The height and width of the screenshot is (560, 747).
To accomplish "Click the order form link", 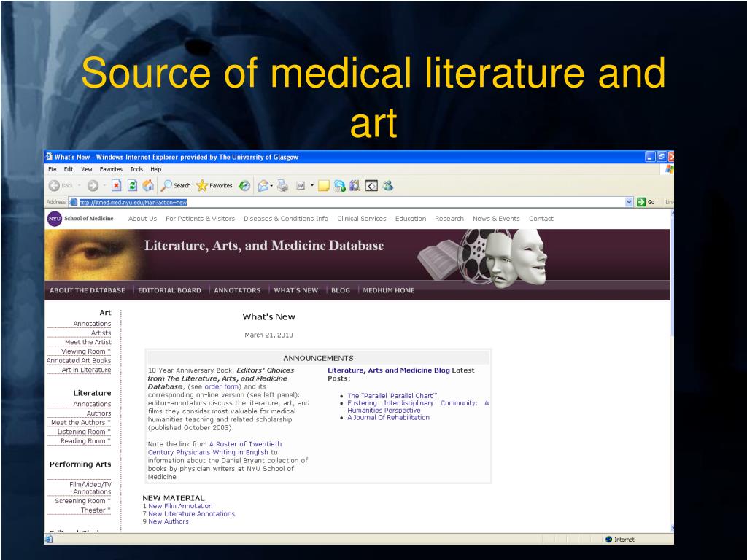I will (x=222, y=386).
